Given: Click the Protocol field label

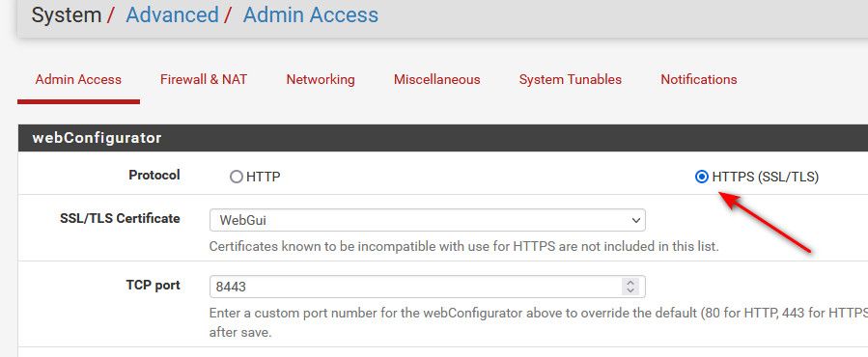Looking at the screenshot, I should 154,175.
